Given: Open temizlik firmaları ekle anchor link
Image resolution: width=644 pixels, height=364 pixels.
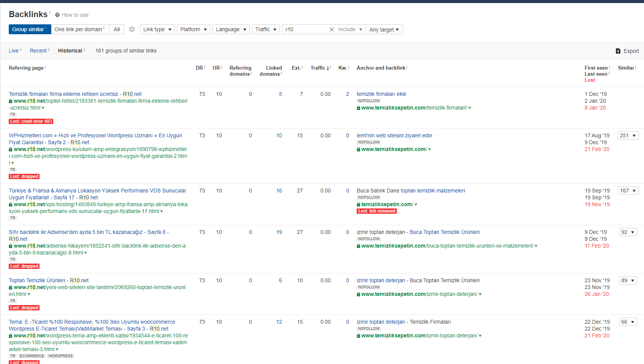Looking at the screenshot, I should click(381, 94).
